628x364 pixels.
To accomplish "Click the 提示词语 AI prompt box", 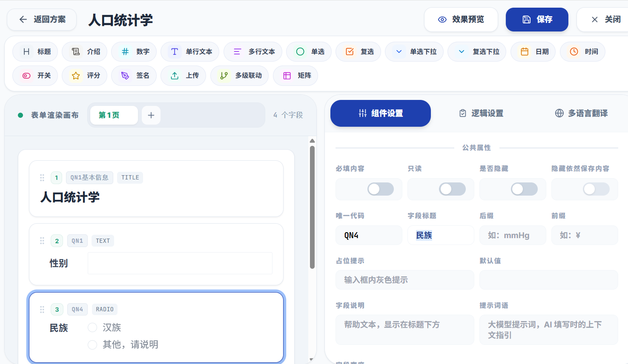I will click(549, 330).
